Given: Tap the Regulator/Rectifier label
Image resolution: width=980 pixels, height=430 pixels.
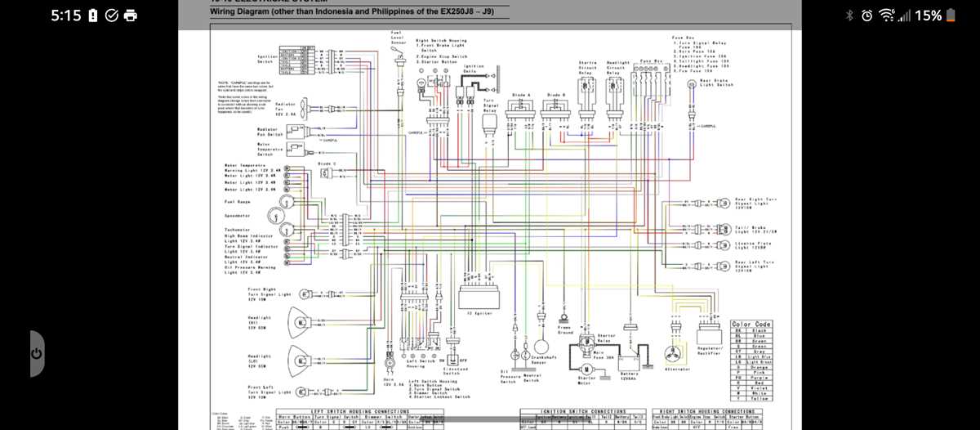Looking at the screenshot, I should tap(711, 351).
